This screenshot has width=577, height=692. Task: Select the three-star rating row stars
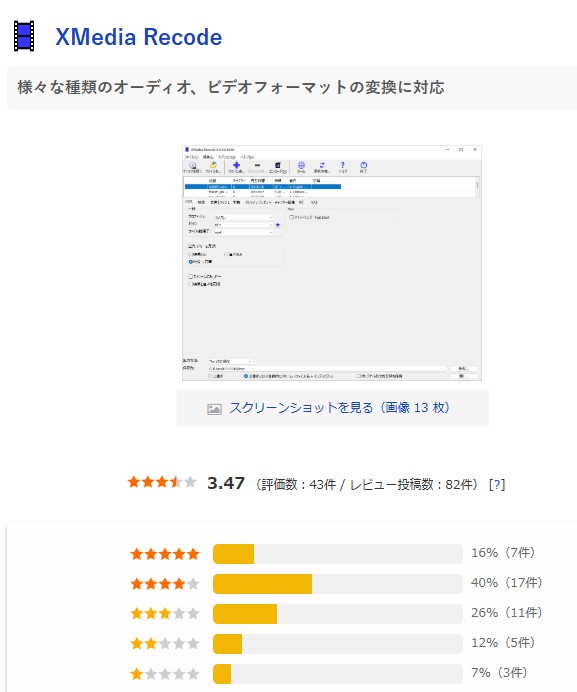(165, 614)
